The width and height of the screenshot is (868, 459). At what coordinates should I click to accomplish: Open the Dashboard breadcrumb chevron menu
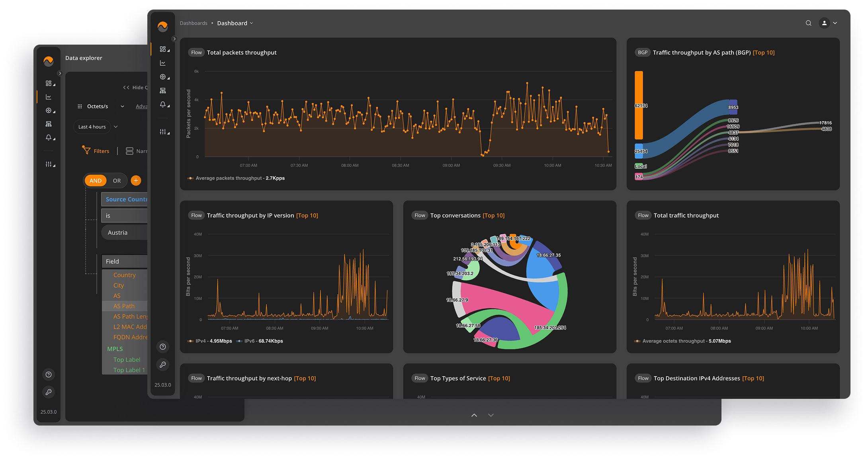coord(251,23)
